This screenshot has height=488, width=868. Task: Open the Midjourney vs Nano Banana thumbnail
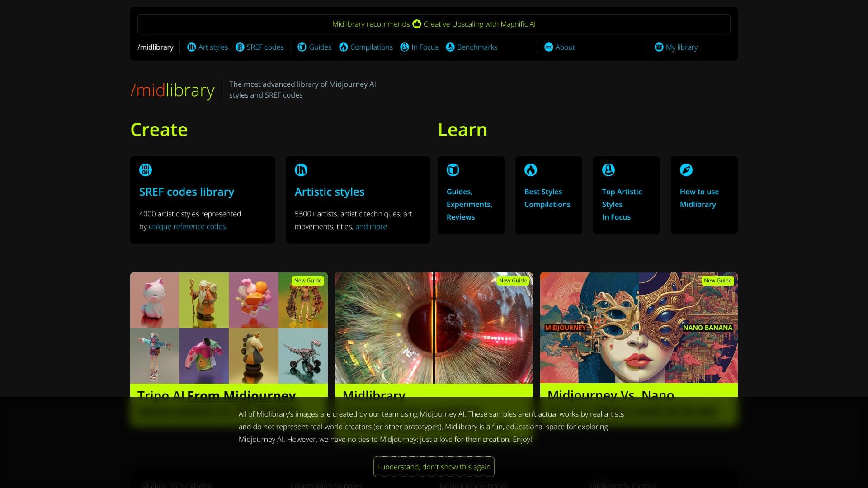(639, 328)
